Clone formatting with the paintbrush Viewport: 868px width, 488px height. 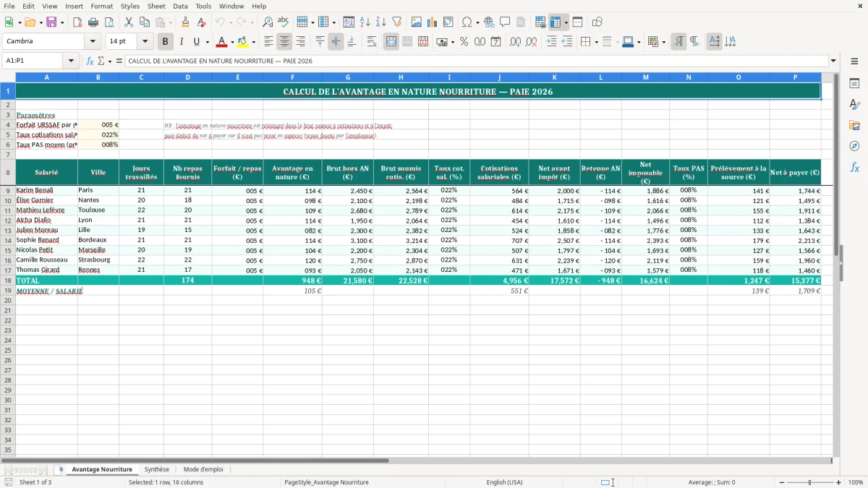[x=185, y=22]
